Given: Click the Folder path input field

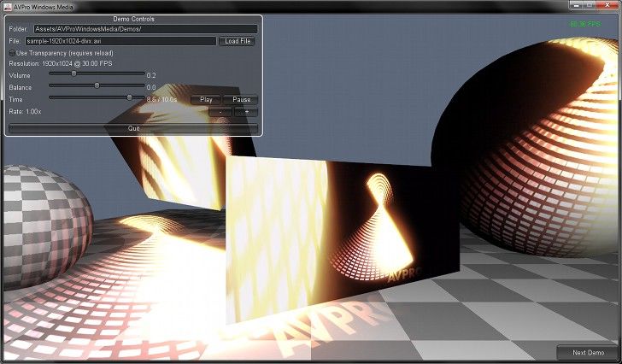Looking at the screenshot, I should coord(145,29).
